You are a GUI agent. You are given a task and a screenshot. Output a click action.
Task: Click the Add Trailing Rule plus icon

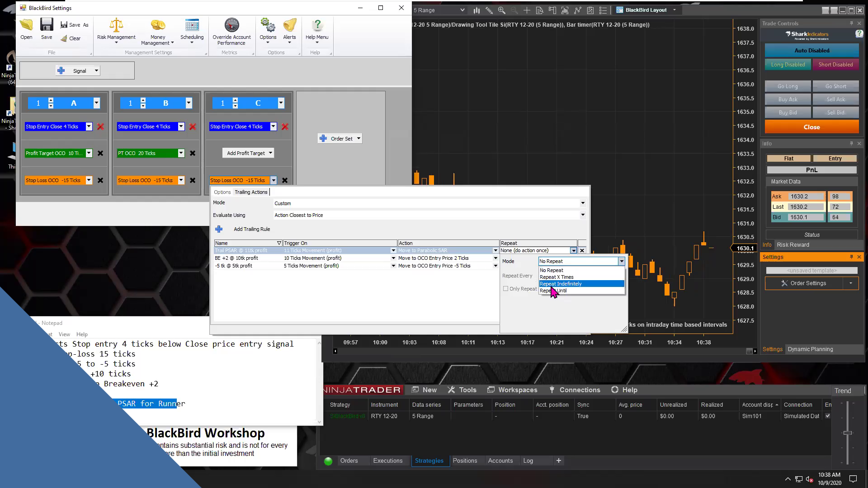tap(219, 229)
